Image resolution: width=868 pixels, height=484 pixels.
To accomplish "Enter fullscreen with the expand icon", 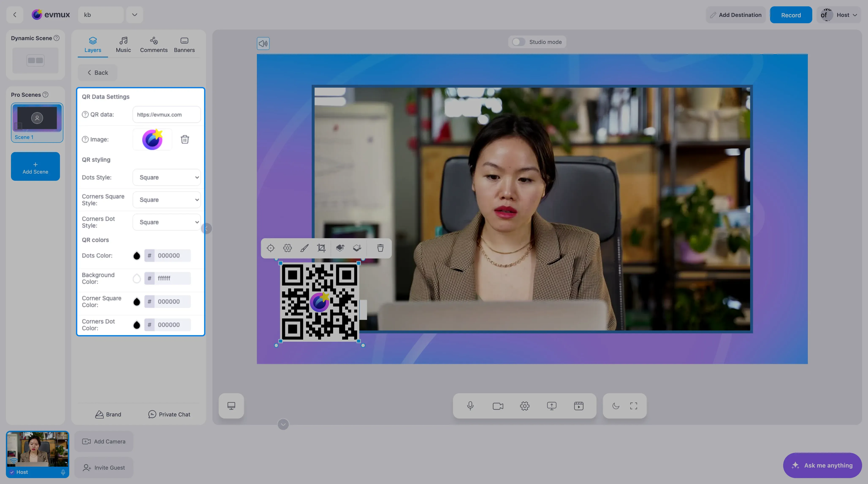I will coord(633,406).
